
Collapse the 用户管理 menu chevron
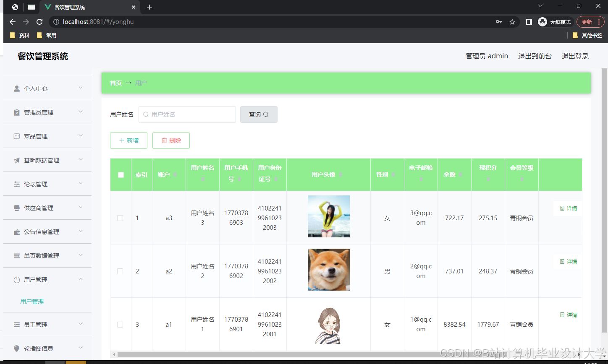[81, 279]
